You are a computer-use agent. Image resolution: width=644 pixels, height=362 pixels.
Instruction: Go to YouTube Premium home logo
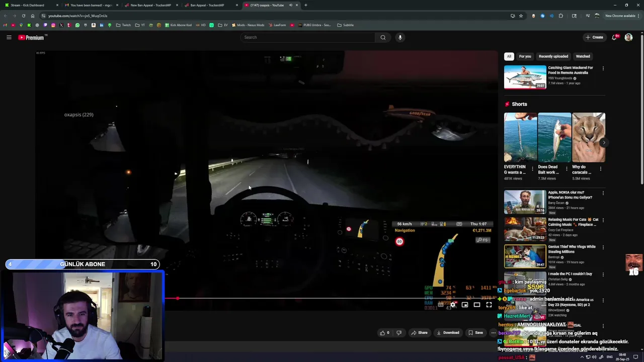click(x=31, y=37)
